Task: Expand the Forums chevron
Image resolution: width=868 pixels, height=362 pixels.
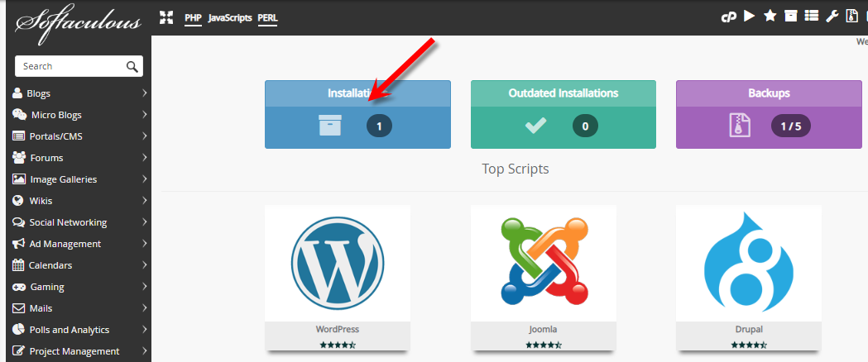Action: point(145,158)
